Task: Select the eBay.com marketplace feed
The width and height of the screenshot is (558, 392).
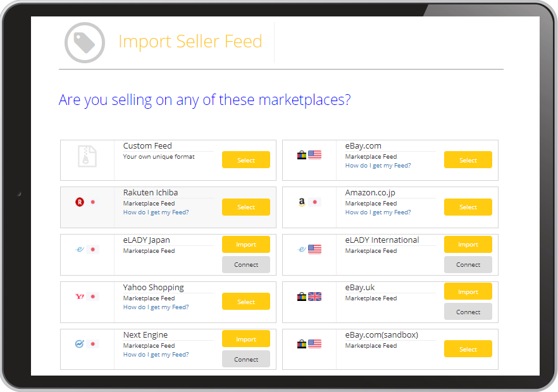Action: (x=468, y=160)
